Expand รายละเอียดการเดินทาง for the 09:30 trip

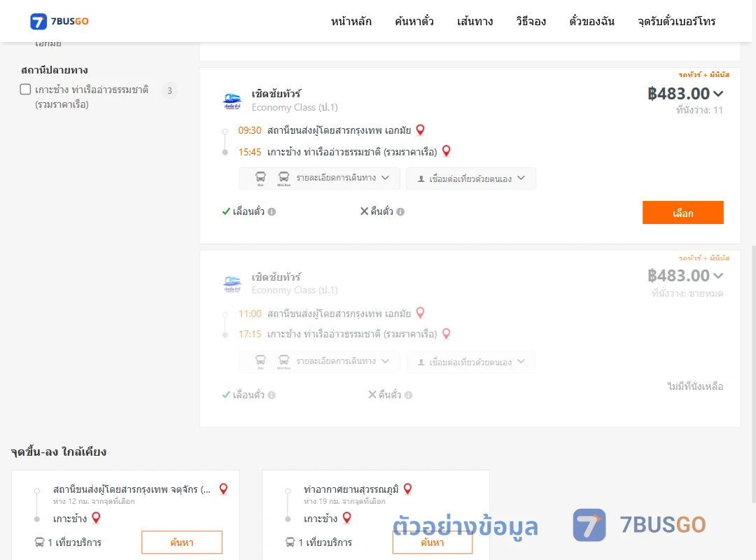pos(319,178)
